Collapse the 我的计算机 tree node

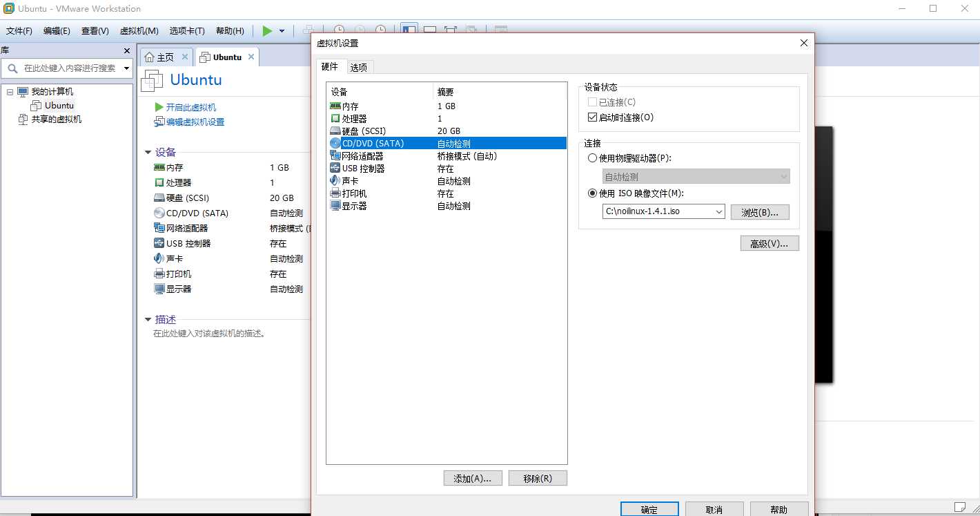coord(10,92)
